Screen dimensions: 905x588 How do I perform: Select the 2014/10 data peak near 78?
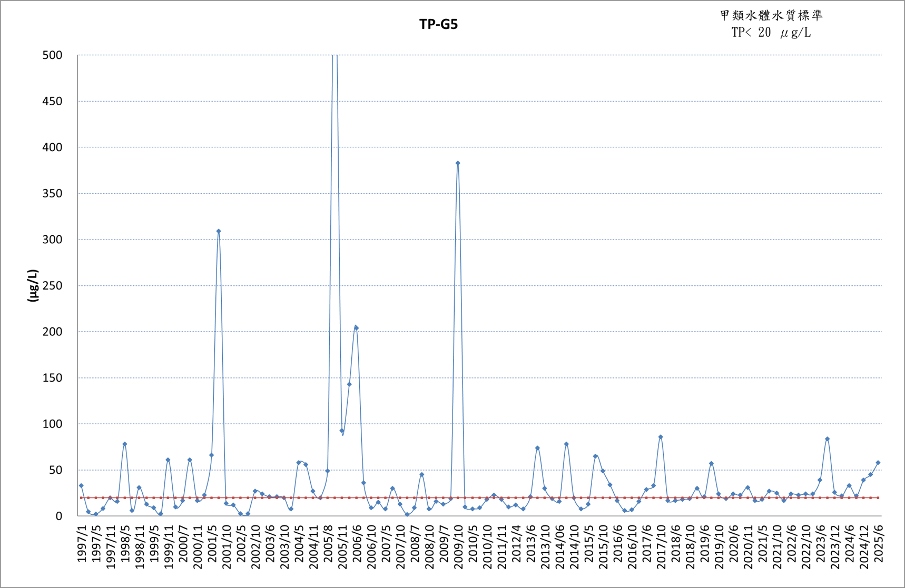click(x=566, y=444)
